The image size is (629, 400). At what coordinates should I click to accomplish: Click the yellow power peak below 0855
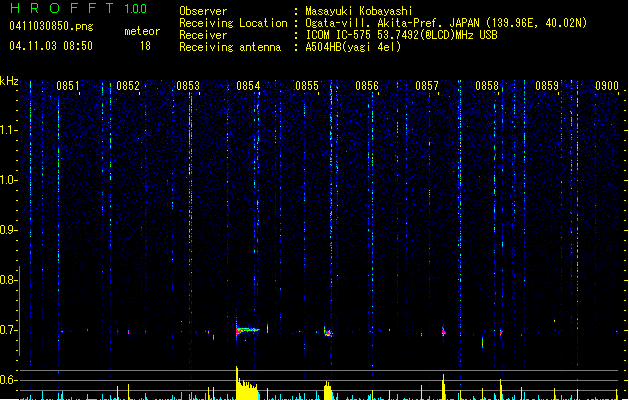[328, 390]
